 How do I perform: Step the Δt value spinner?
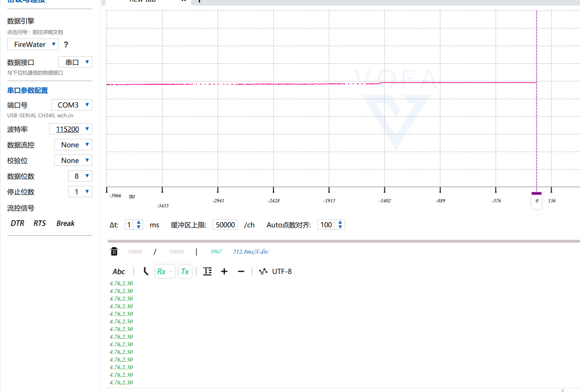pos(139,225)
